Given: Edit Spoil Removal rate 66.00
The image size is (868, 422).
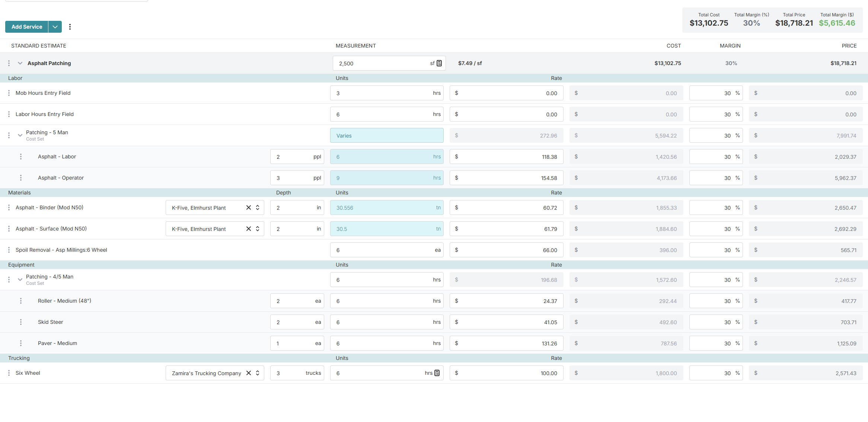Looking at the screenshot, I should pyautogui.click(x=506, y=250).
